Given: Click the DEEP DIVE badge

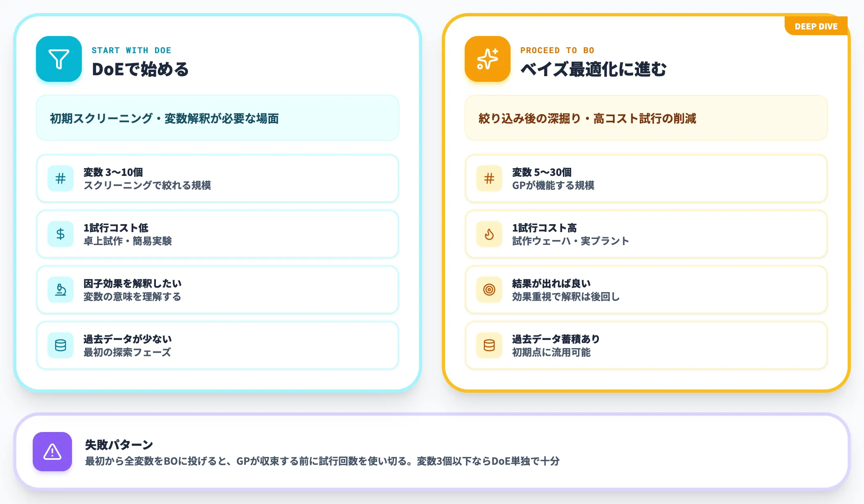Looking at the screenshot, I should pos(816,26).
